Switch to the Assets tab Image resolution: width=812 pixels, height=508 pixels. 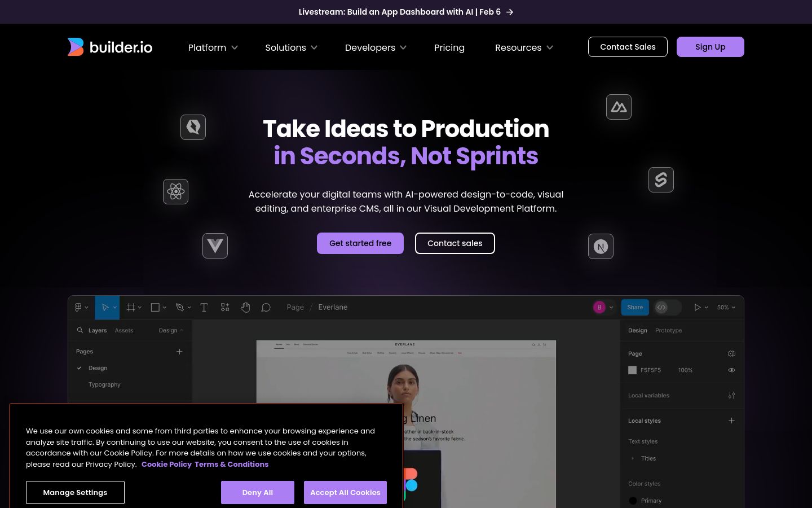124,330
